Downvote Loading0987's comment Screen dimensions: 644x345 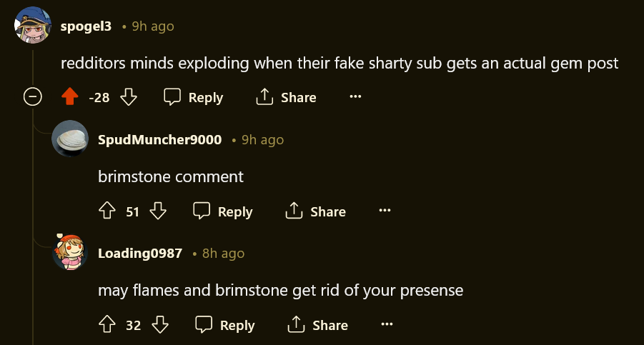point(160,325)
